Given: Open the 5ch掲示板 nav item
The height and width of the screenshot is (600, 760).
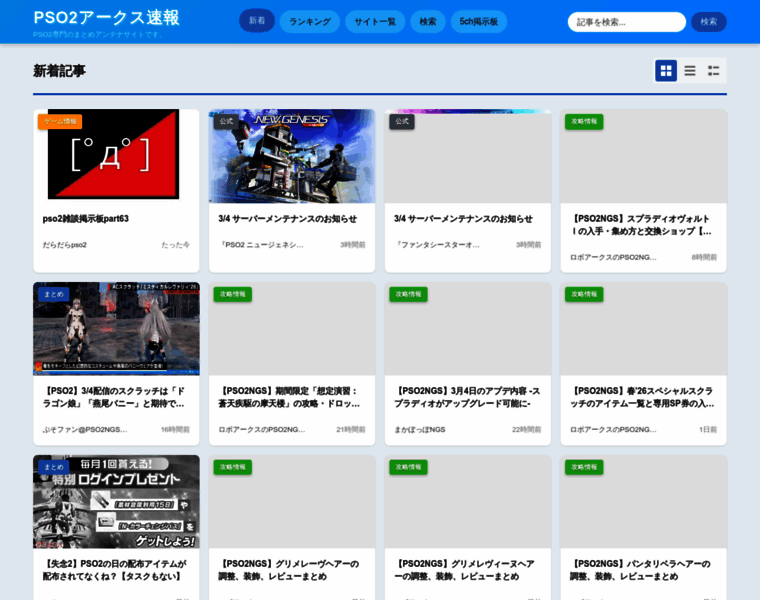Looking at the screenshot, I should pyautogui.click(x=478, y=21).
